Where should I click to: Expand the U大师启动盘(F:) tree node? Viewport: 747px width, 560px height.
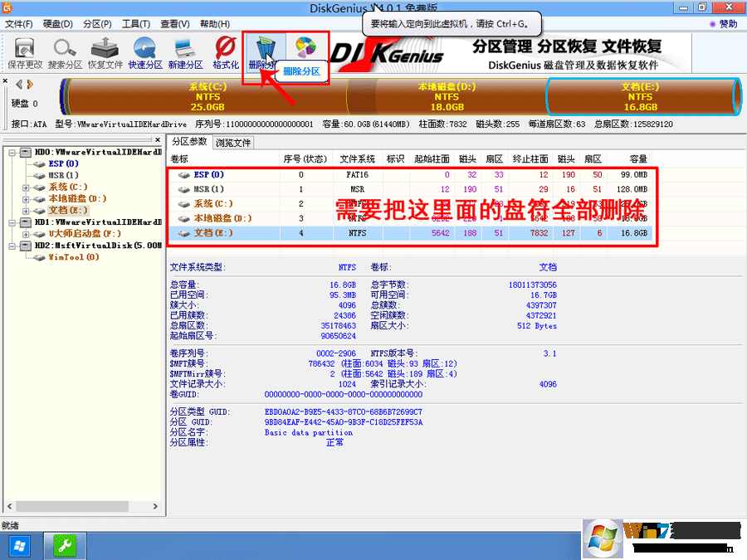pos(26,232)
